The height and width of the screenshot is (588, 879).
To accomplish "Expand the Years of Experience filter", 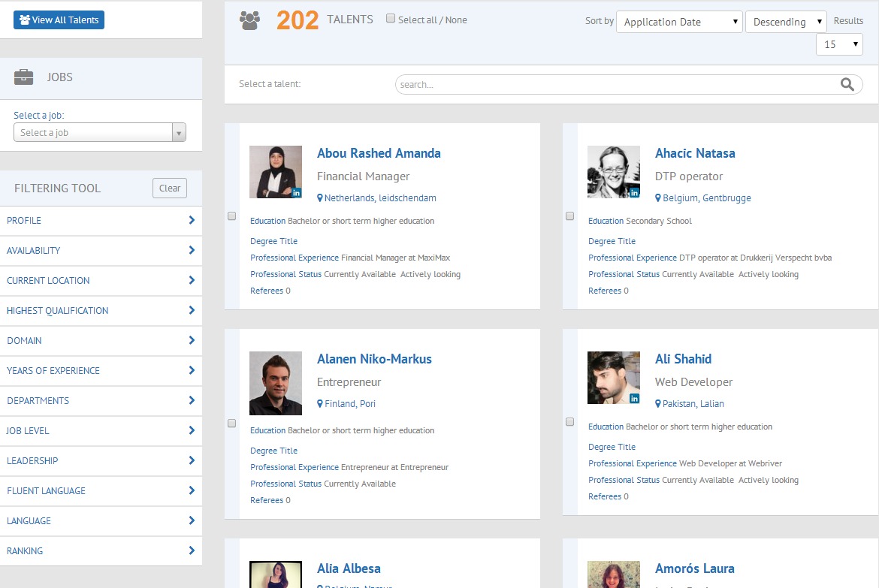I will coord(101,371).
